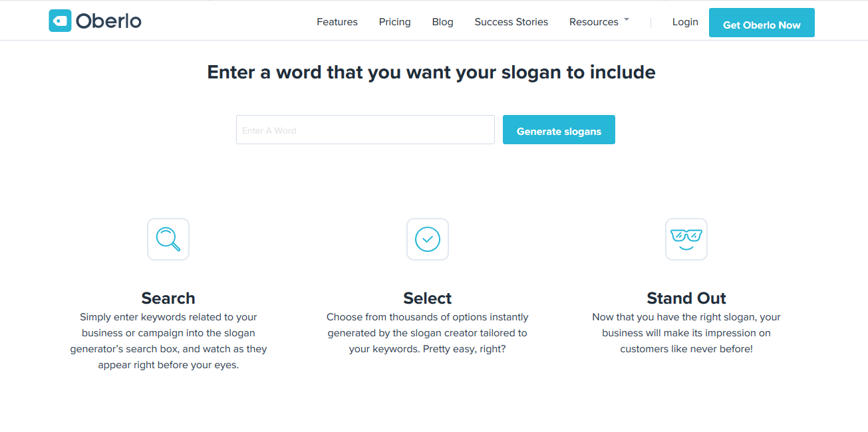Click the Search section heading
The height and width of the screenshot is (432, 868).
(168, 298)
